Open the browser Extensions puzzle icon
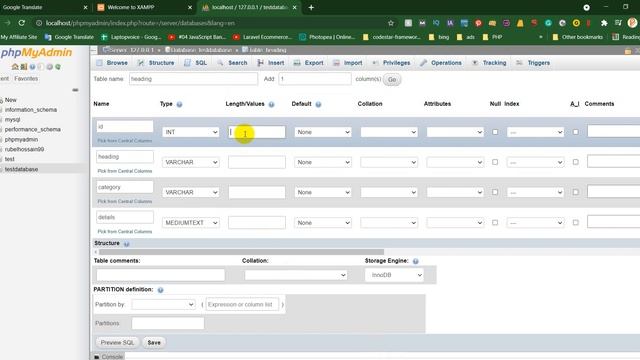Viewport: 640px width, 360px height. (x=604, y=23)
